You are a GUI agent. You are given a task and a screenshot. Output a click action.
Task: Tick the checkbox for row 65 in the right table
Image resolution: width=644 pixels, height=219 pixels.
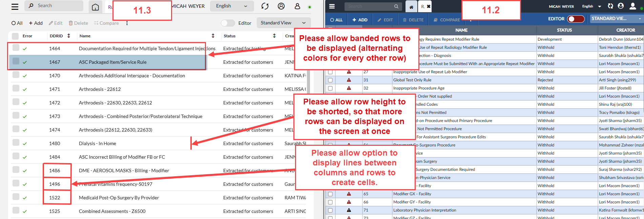(x=330, y=194)
